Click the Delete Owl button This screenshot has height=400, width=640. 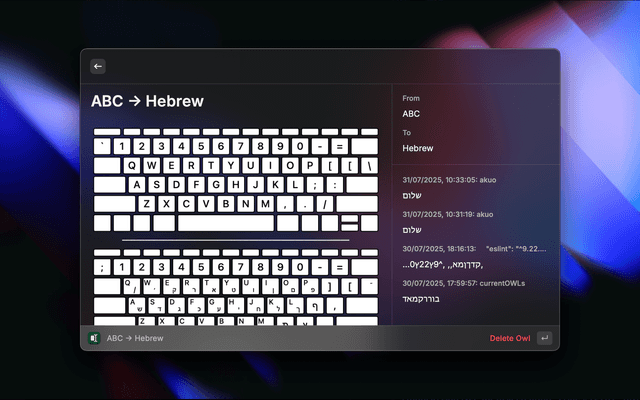pos(509,338)
